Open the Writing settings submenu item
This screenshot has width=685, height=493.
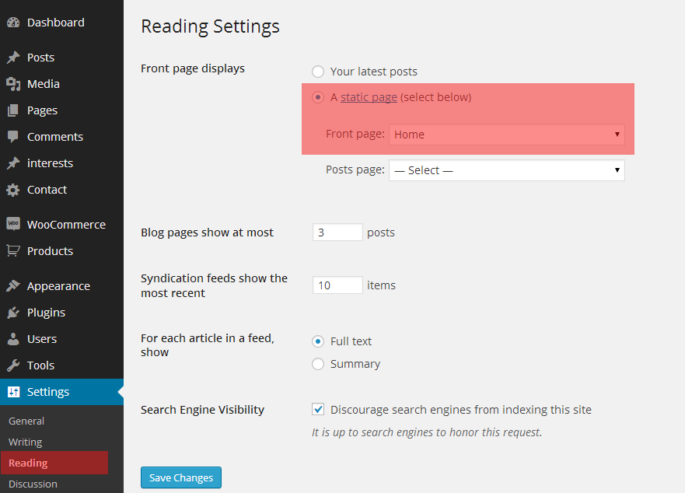tap(25, 442)
